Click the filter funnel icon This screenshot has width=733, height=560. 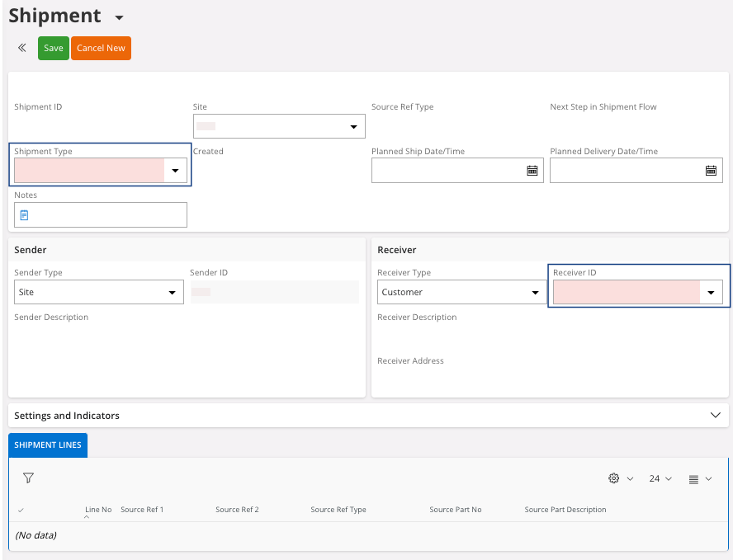coord(28,478)
